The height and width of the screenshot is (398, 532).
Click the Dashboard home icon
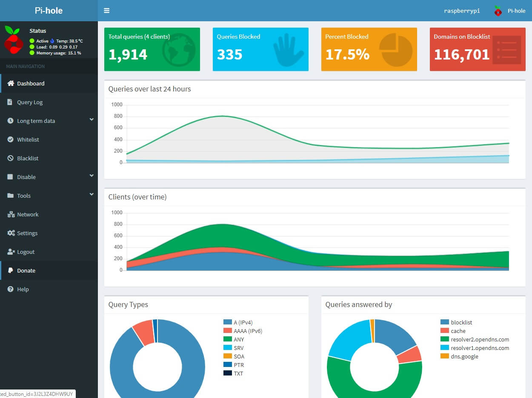pyautogui.click(x=11, y=83)
